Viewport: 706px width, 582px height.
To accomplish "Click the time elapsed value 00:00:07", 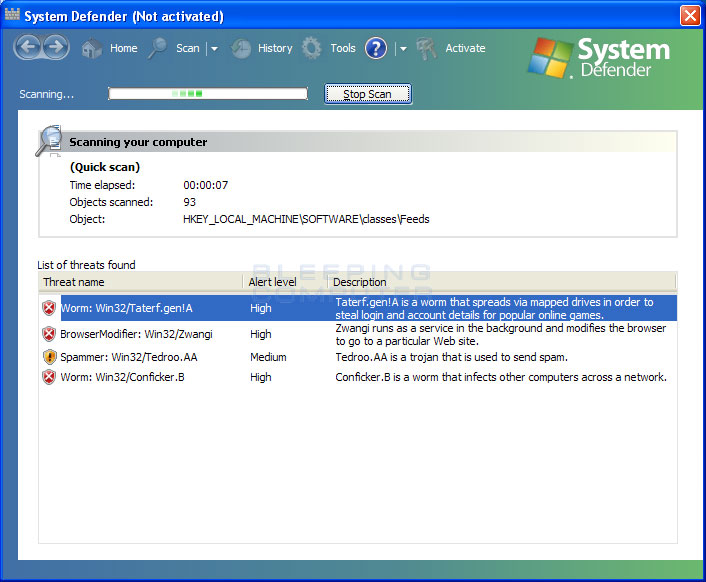I will tap(205, 185).
